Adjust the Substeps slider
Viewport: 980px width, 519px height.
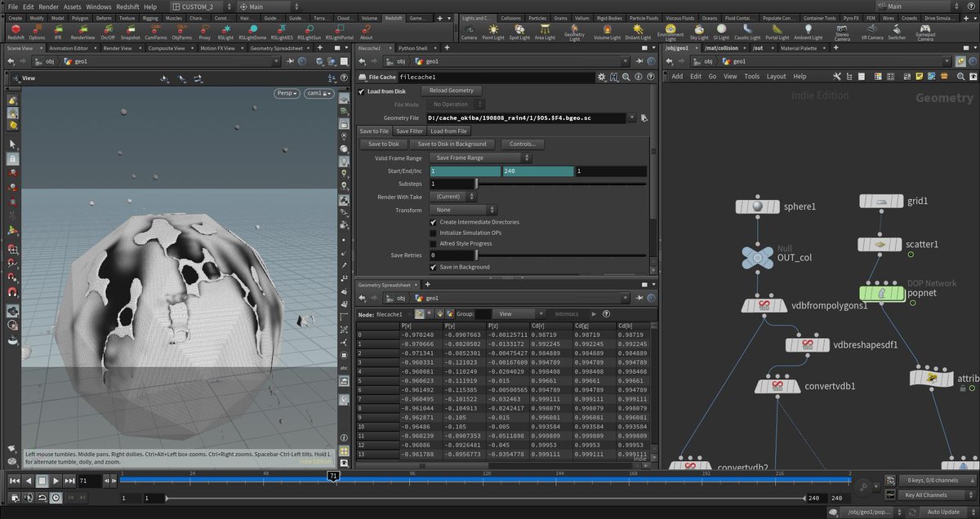tap(562, 184)
